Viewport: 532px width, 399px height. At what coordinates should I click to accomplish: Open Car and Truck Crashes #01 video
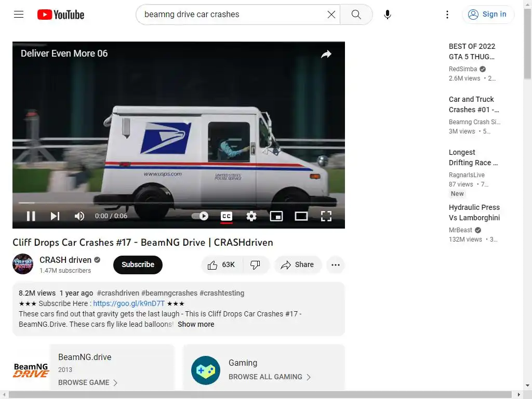tap(474, 104)
